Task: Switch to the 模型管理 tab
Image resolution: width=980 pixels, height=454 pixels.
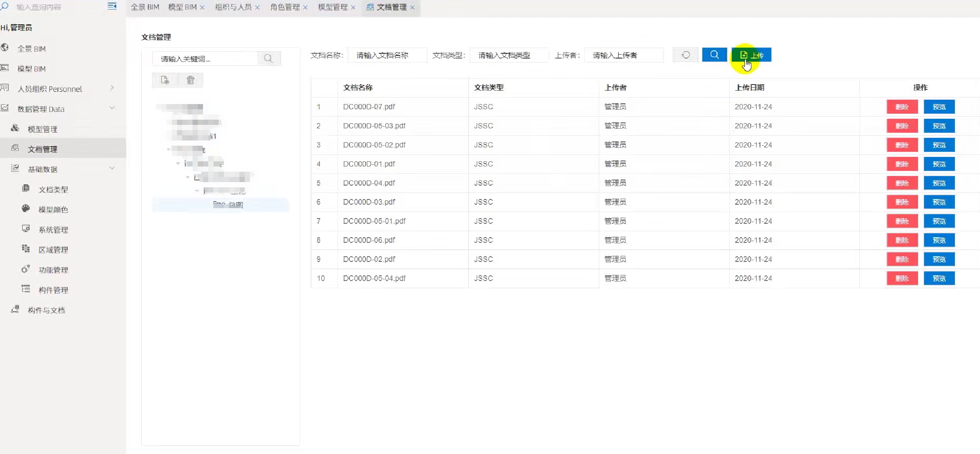Action: point(332,7)
